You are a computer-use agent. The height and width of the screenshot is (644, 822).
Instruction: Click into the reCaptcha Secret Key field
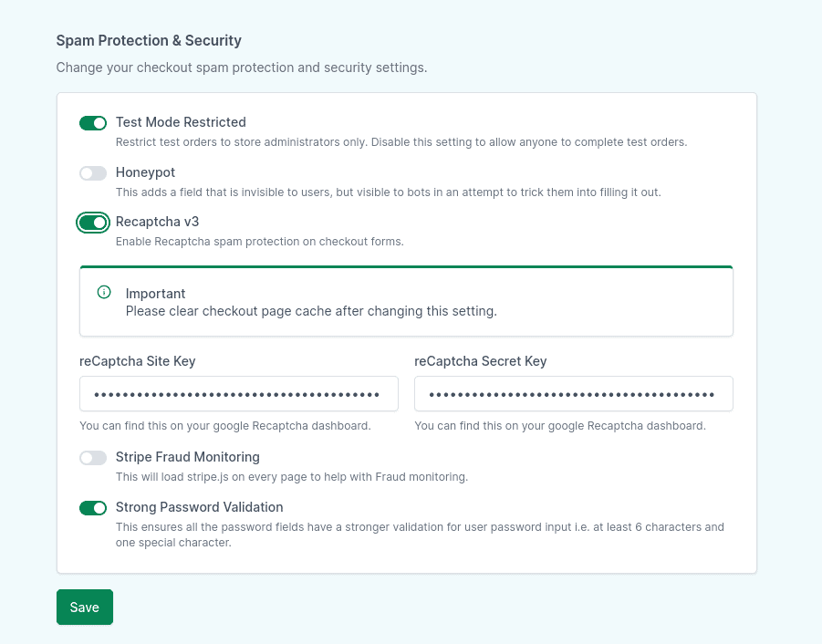(x=573, y=394)
